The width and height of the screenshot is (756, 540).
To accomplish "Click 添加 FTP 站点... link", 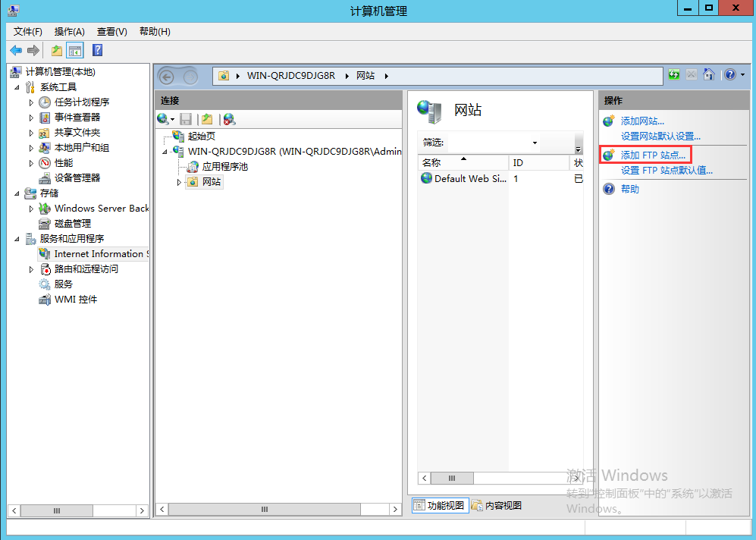I will pyautogui.click(x=653, y=155).
